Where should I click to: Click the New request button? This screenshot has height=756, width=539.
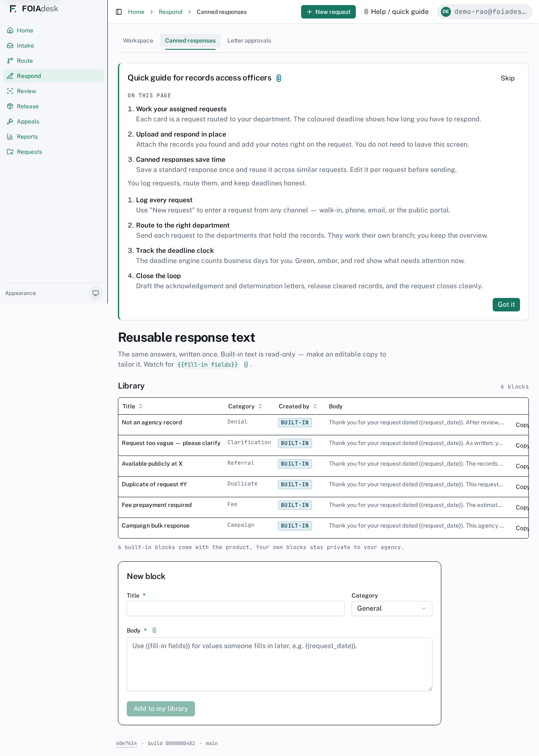pyautogui.click(x=328, y=12)
